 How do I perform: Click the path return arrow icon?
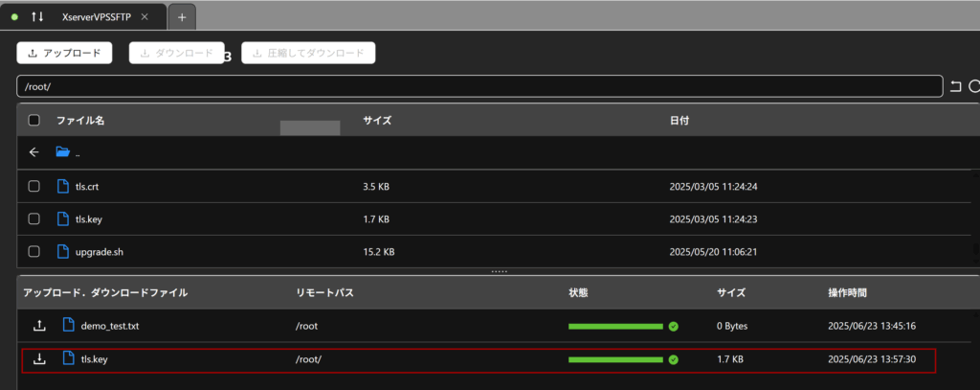click(x=955, y=86)
